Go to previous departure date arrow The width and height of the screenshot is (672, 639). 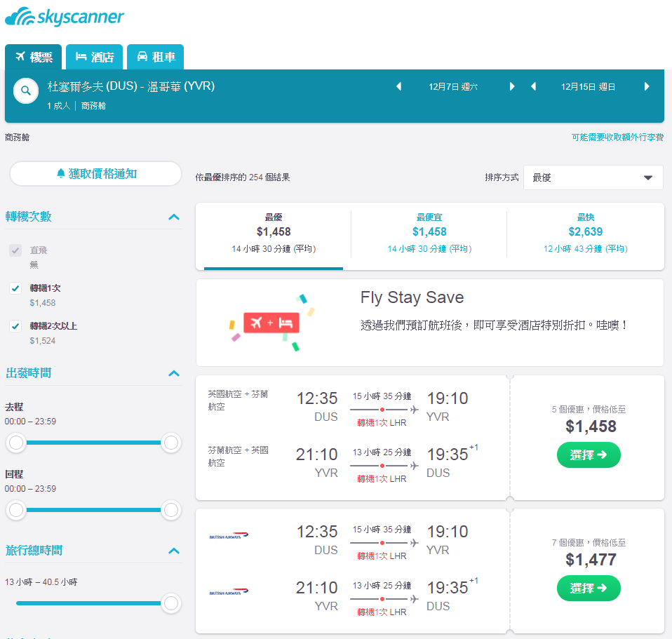398,86
